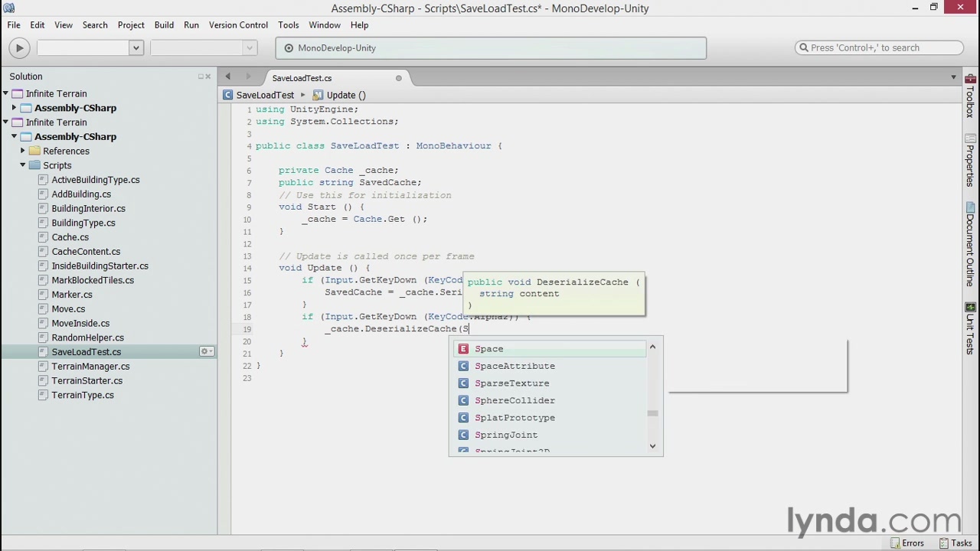The width and height of the screenshot is (980, 551).
Task: Open the Edit menu
Action: [37, 24]
